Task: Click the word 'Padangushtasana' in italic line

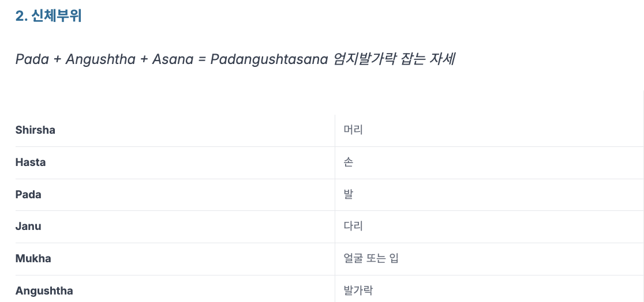Action: pyautogui.click(x=269, y=59)
